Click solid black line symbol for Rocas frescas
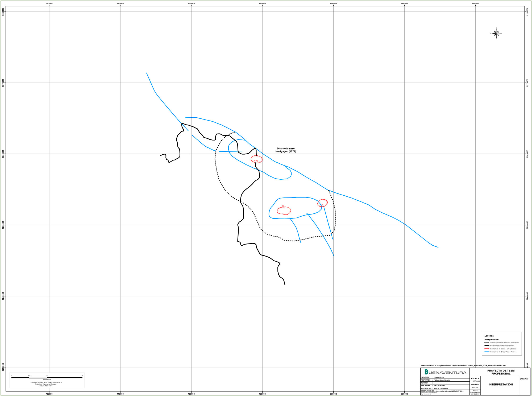This screenshot has width=532, height=396. pos(487,346)
